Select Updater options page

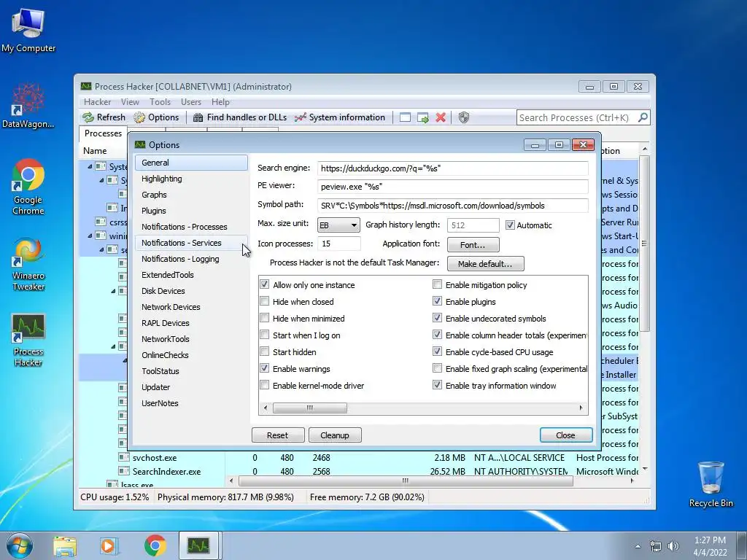click(x=190, y=387)
